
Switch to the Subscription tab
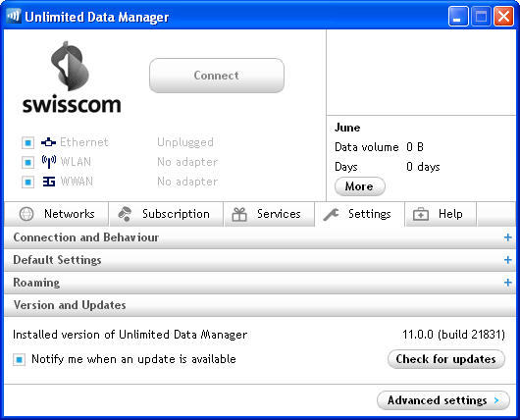click(x=166, y=214)
